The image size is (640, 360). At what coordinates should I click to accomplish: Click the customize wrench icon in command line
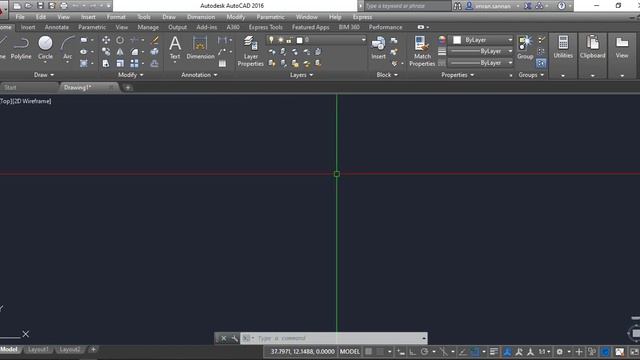(x=235, y=338)
